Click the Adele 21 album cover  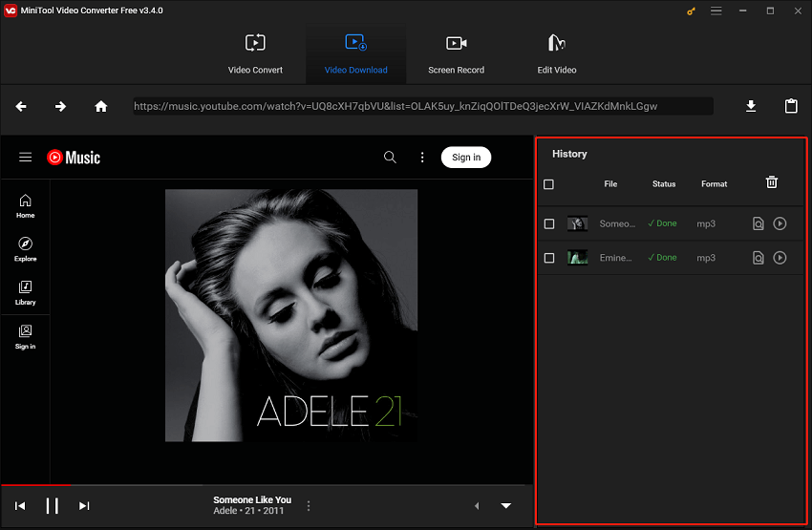[291, 315]
